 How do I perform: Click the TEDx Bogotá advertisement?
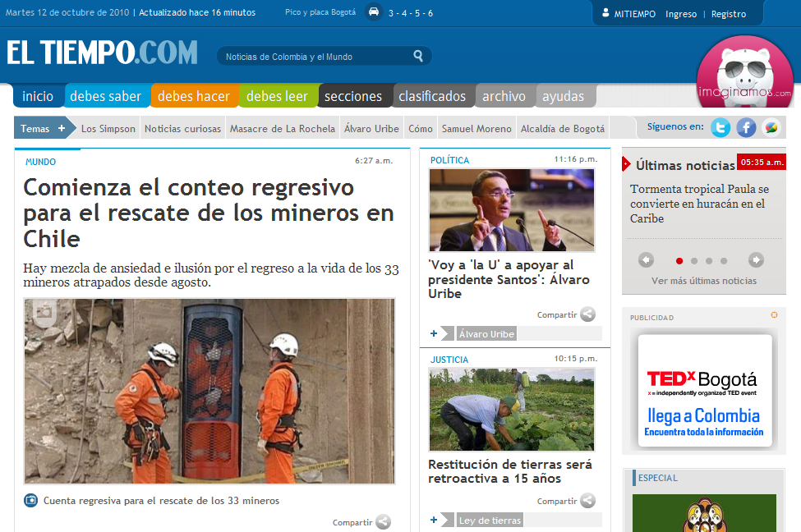705,391
